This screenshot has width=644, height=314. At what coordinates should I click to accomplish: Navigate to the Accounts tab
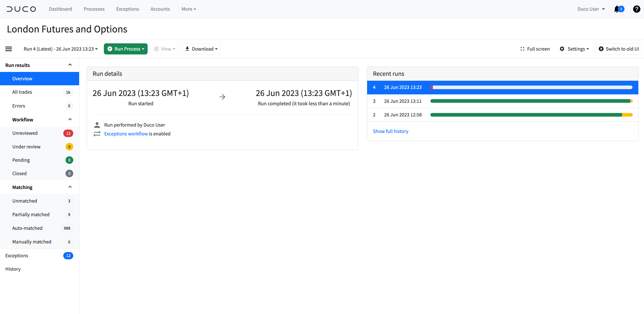click(x=160, y=9)
